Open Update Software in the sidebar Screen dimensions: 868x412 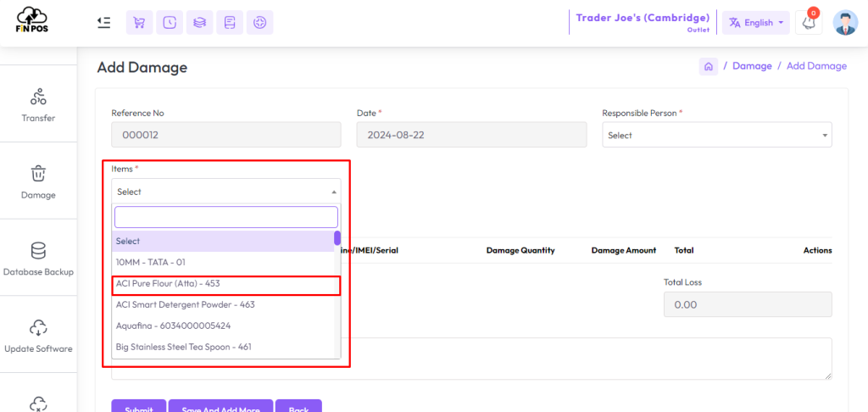(38, 335)
